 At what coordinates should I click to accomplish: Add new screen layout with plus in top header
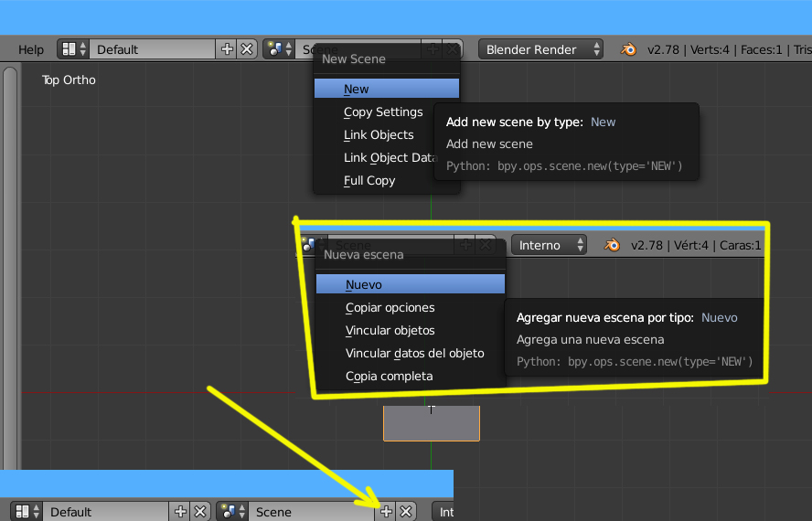tap(227, 49)
